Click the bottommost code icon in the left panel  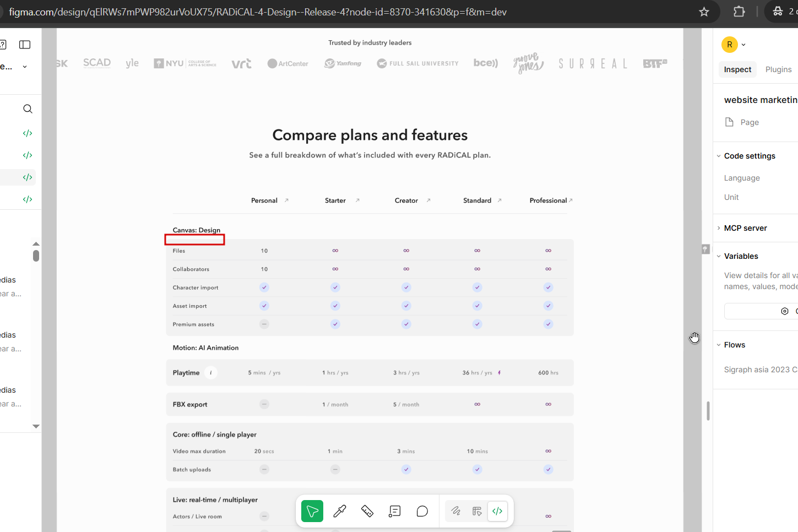(28, 199)
